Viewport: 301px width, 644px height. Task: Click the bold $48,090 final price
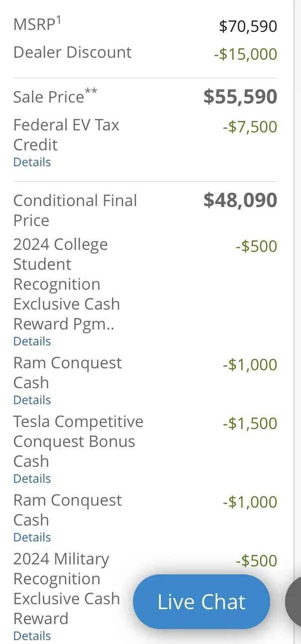240,200
